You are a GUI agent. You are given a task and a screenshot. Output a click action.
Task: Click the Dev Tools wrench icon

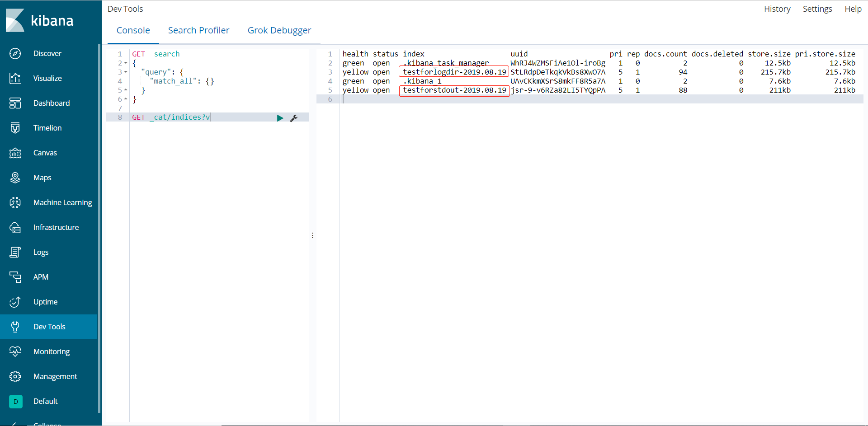[15, 327]
